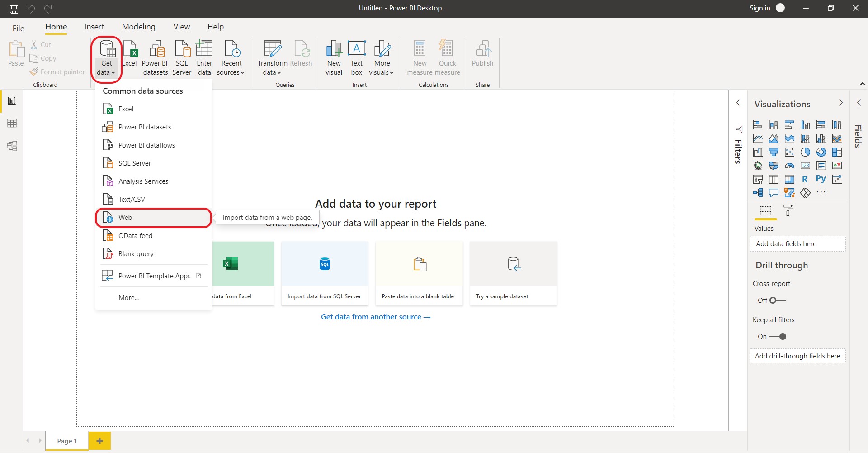Expand the Recent sources dropdown
This screenshot has height=453, width=868.
click(231, 58)
